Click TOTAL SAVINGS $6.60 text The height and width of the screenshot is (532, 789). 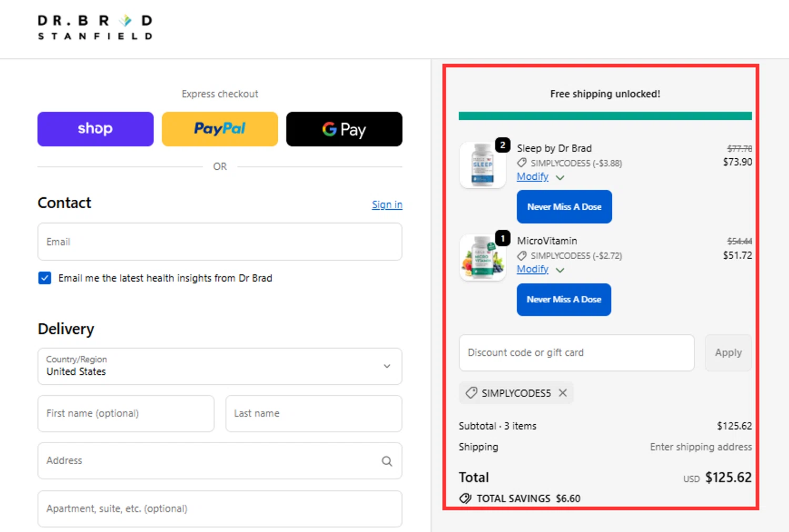coord(529,498)
